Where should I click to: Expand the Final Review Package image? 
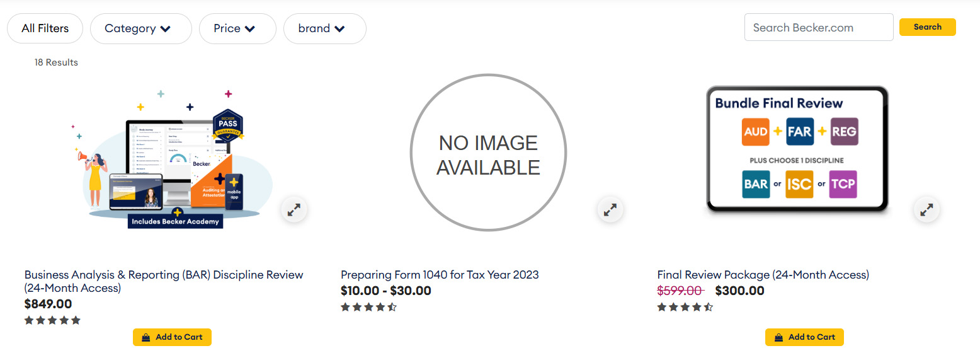[926, 211]
